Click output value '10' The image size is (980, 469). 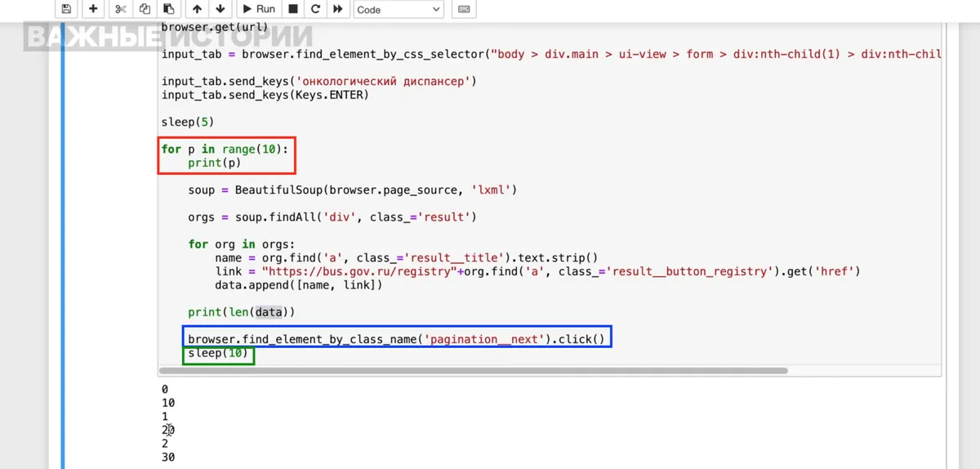(168, 403)
